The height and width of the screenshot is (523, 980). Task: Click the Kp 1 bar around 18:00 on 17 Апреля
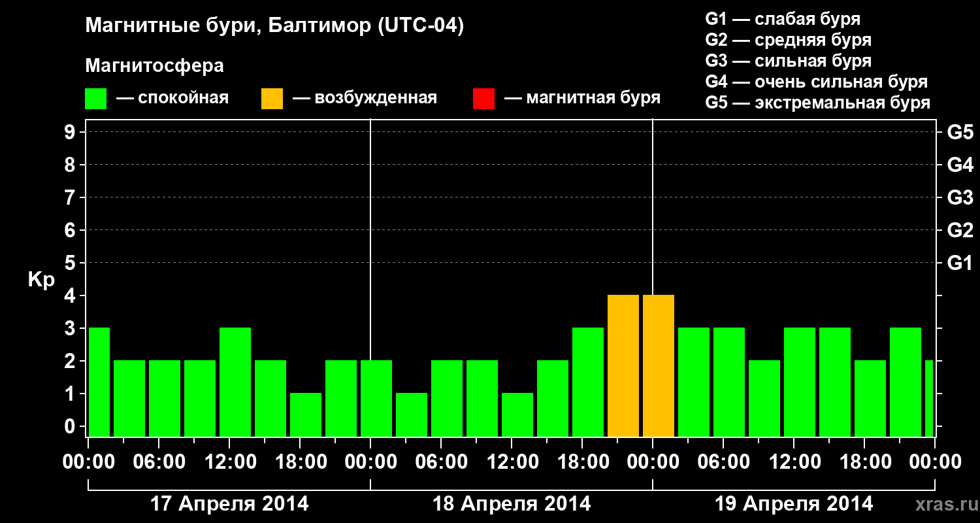(306, 415)
